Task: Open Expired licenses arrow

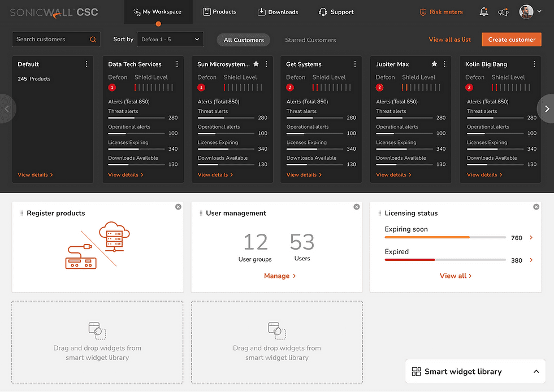Action: (531, 260)
